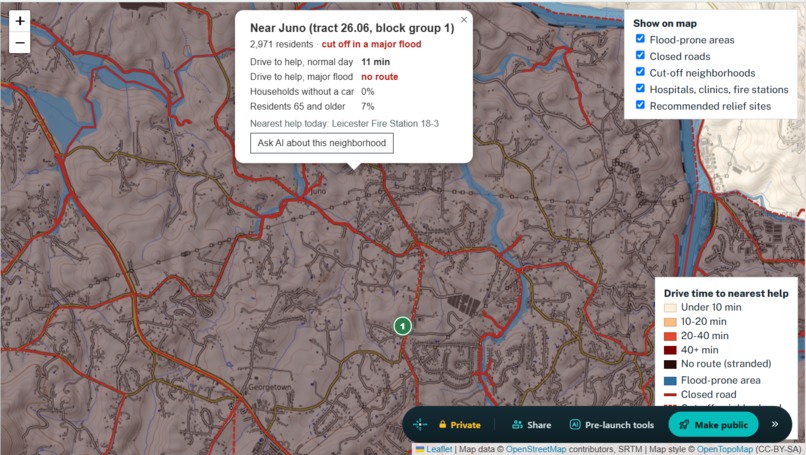
Task: Click the 'Show on map' heading
Action: pos(665,23)
